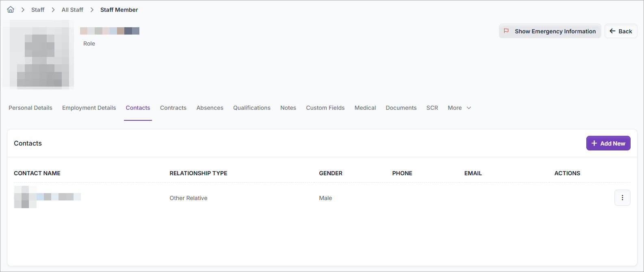Navigate to Staff in breadcrumb
Image resolution: width=644 pixels, height=272 pixels.
(x=38, y=10)
